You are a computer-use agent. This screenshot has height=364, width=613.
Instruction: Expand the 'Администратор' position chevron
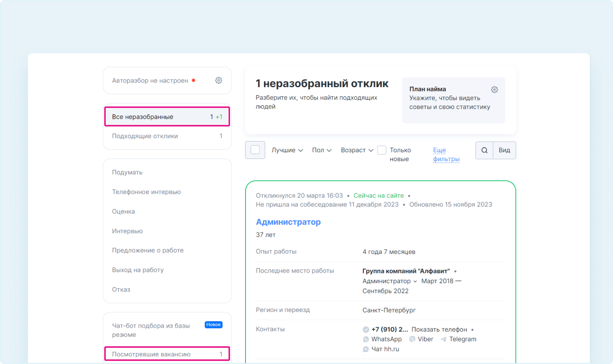415,281
